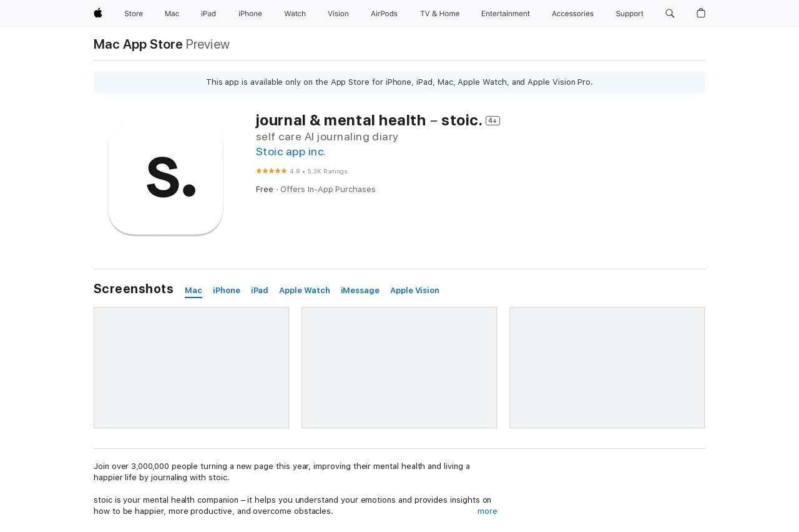Click the 4+ age rating badge
The image size is (799, 532).
click(493, 121)
